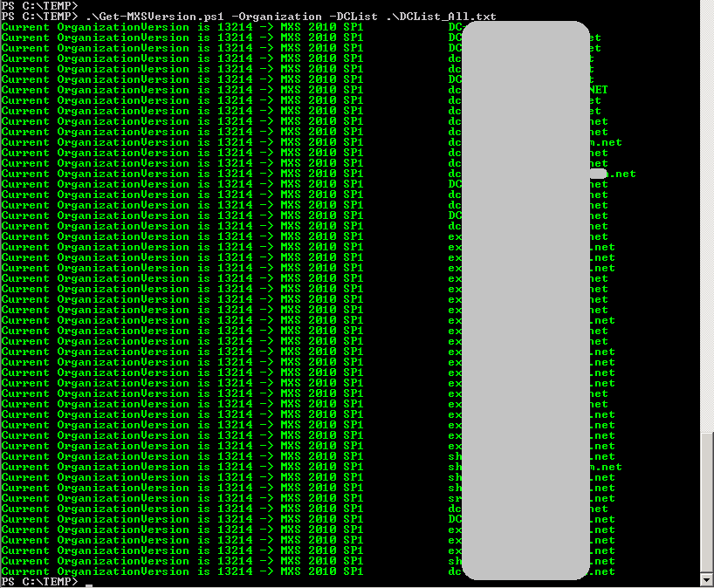Click the empty PS C:\TEMP> prompt on the top line
The width and height of the screenshot is (714, 588).
39,5
